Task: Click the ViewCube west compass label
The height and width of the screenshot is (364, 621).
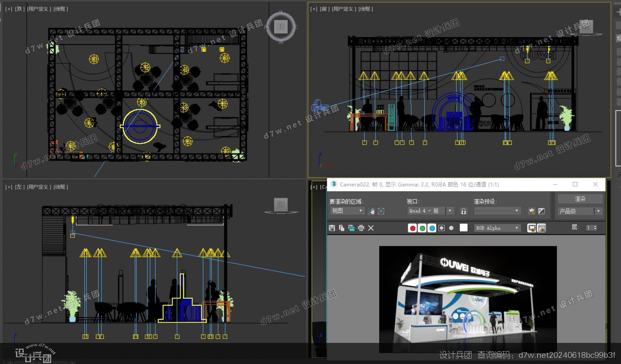Action: coord(267,27)
